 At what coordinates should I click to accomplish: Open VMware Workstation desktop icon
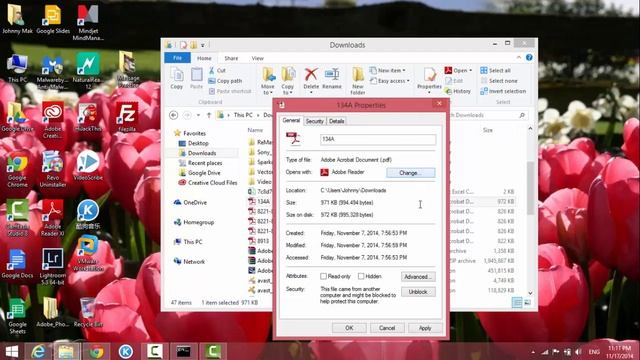pyautogui.click(x=88, y=253)
